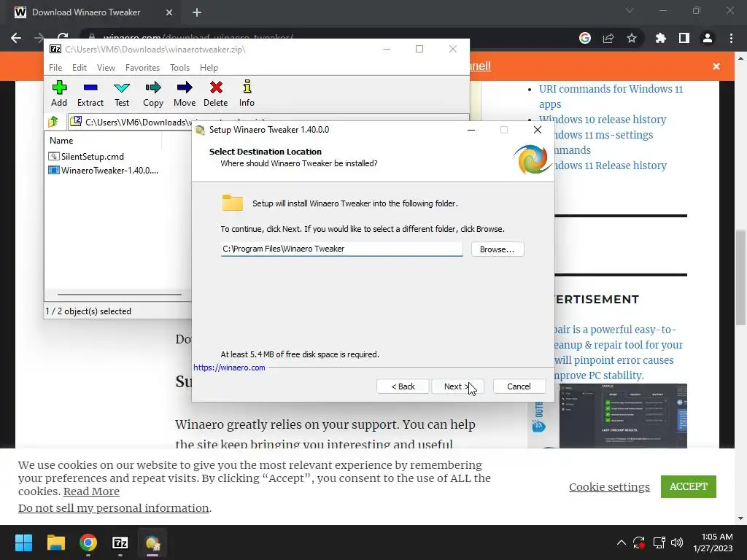Show hidden system tray icons

(622, 542)
